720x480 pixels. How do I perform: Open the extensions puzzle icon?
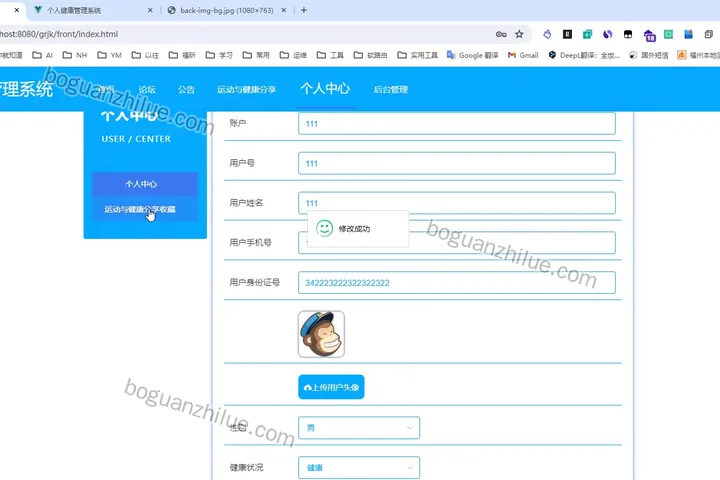click(709, 34)
